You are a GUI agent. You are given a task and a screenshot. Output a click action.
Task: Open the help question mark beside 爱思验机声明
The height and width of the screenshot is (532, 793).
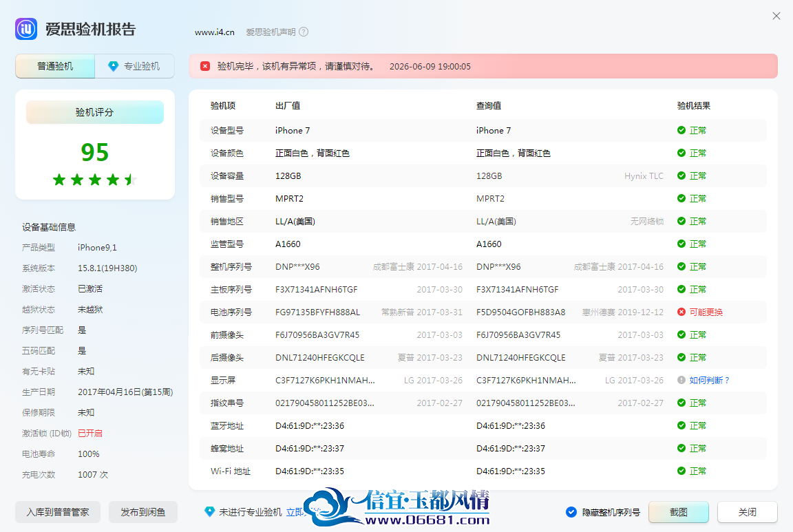(x=304, y=32)
